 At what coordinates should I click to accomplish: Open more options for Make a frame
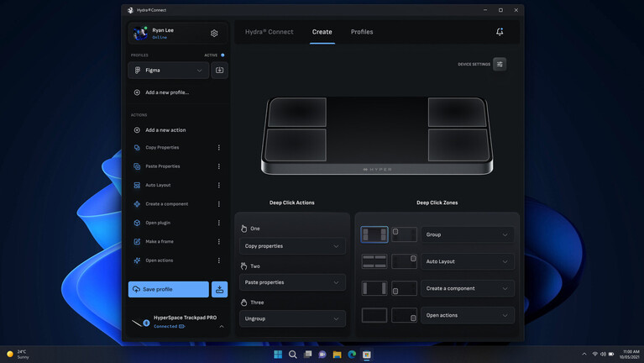click(x=219, y=242)
